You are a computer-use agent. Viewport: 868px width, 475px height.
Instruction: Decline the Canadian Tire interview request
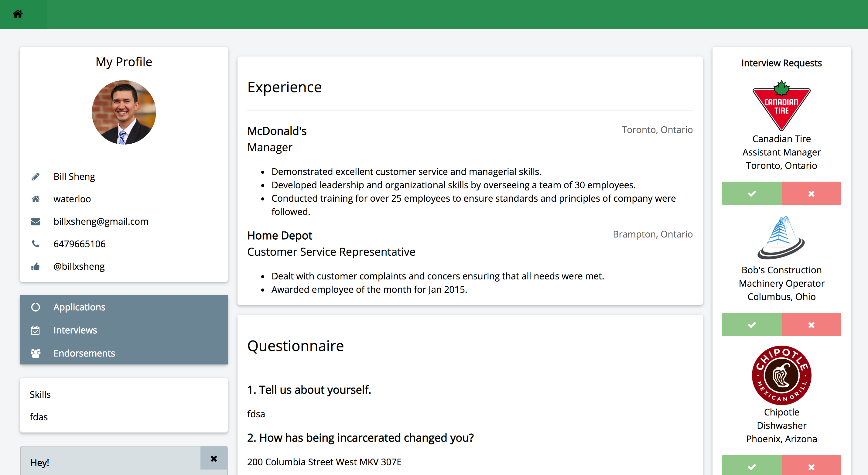coord(811,193)
